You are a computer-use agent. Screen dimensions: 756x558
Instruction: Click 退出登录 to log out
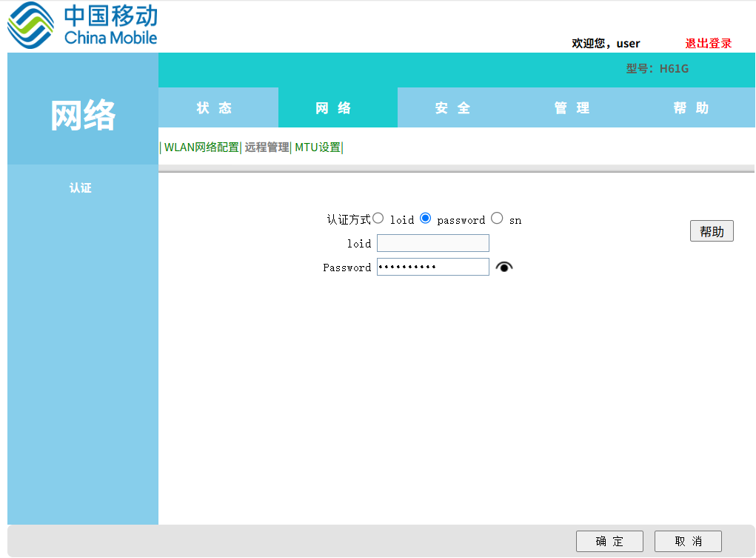tap(709, 44)
